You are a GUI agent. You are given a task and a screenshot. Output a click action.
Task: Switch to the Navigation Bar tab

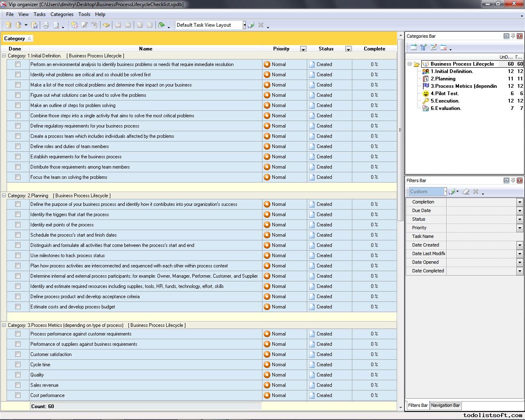(445, 405)
